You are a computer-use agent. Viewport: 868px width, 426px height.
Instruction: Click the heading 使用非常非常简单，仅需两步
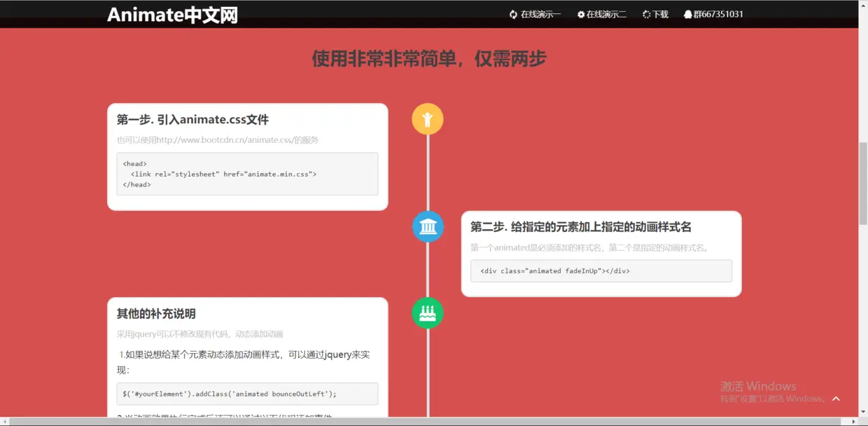coord(429,59)
